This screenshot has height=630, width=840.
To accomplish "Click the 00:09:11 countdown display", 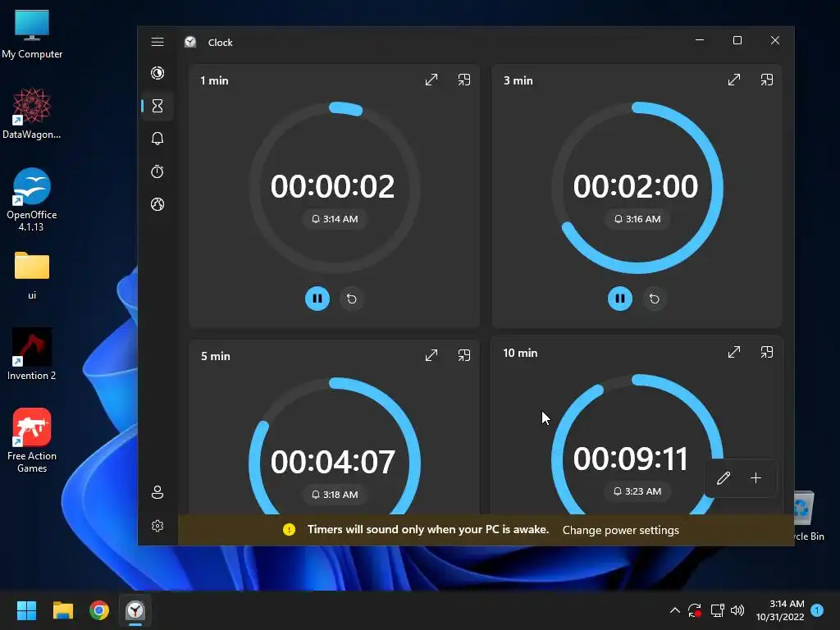I will point(631,459).
